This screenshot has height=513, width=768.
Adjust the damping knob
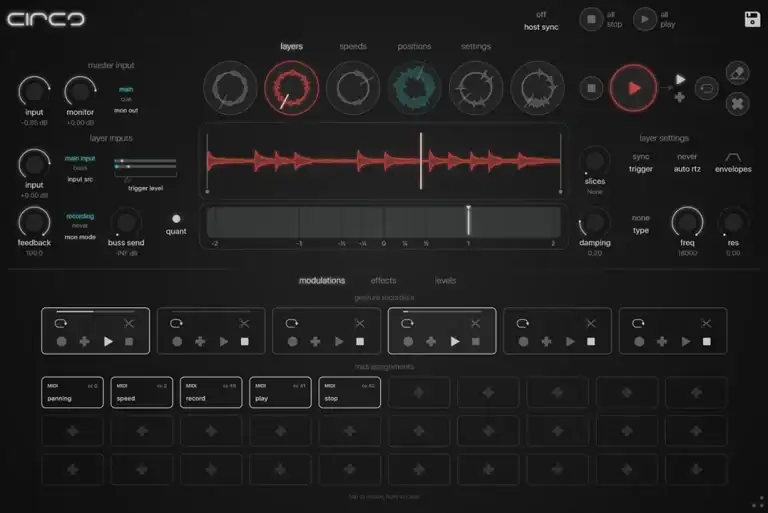[595, 222]
